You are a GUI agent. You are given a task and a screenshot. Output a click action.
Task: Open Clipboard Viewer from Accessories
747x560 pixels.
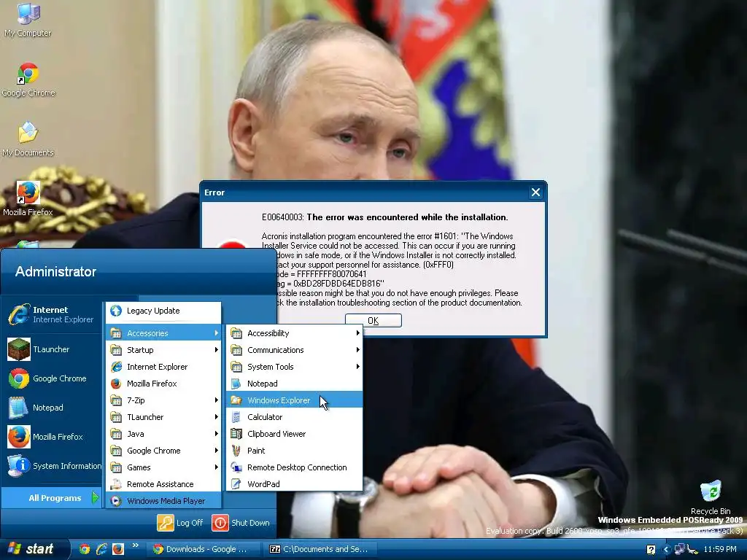(x=295, y=434)
